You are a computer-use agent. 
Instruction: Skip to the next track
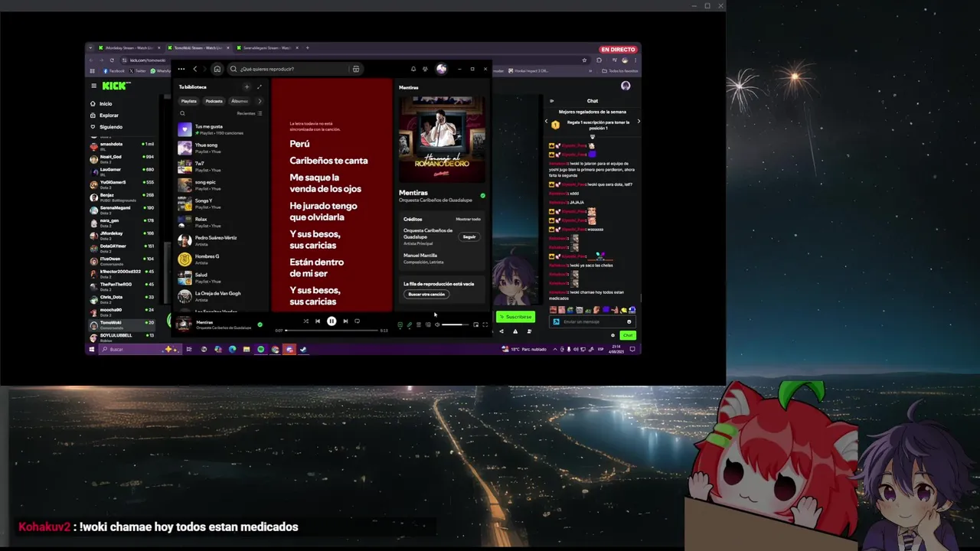pos(345,321)
